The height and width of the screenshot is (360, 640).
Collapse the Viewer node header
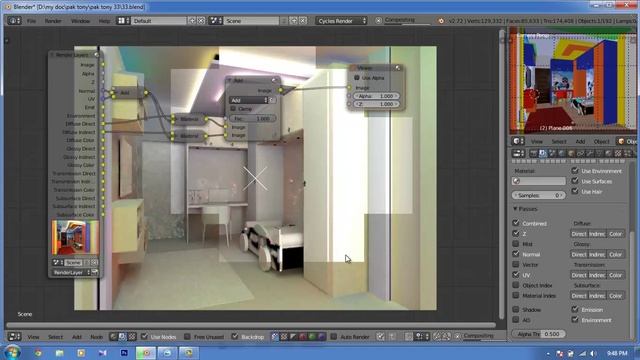(353, 68)
